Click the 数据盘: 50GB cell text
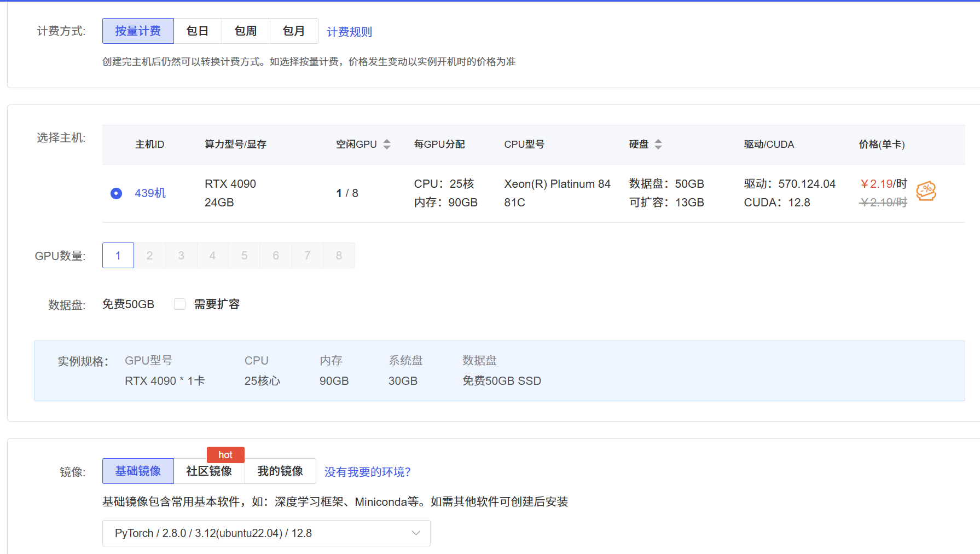The image size is (980, 554). (x=666, y=184)
